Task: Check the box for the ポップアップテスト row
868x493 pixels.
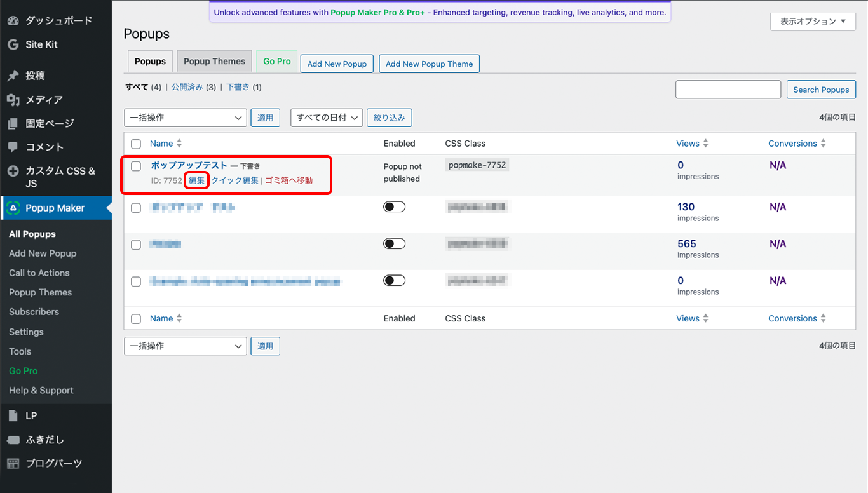Action: (136, 166)
